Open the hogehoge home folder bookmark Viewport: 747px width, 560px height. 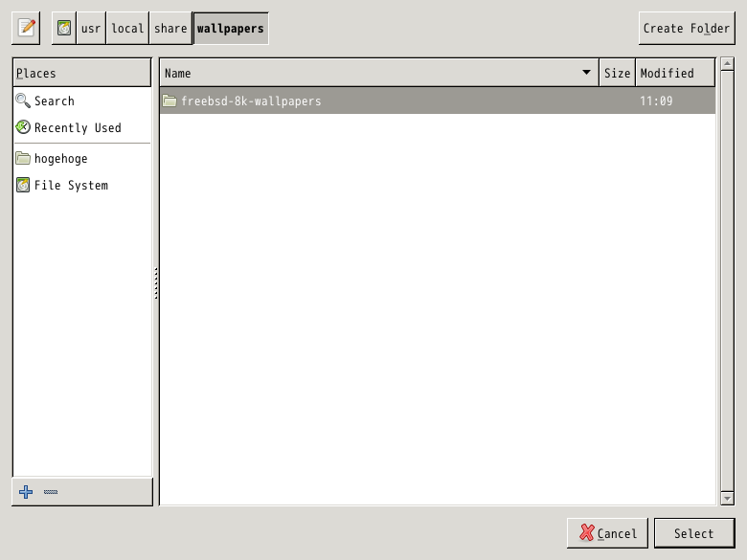[x=82, y=159]
